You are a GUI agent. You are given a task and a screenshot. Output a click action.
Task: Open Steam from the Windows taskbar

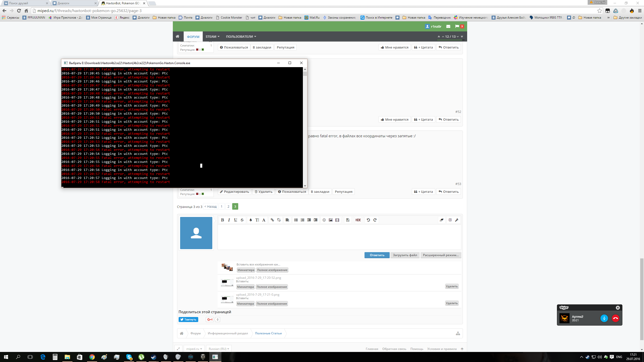tap(153, 357)
